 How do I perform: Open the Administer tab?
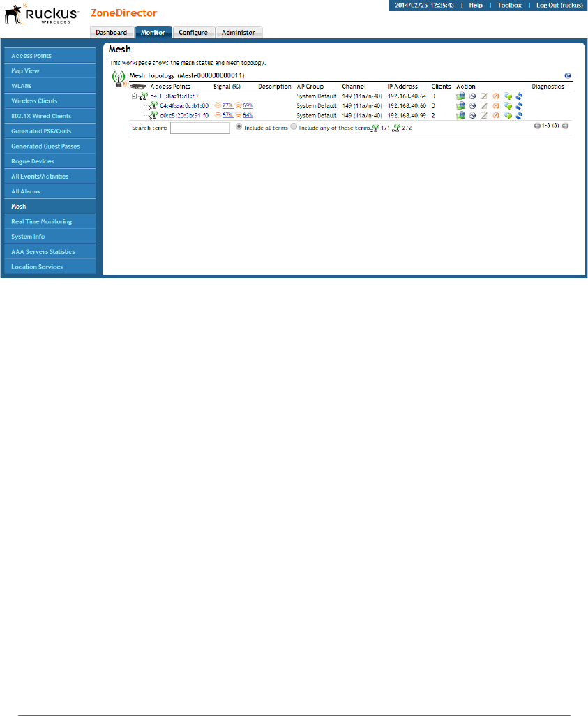[239, 32]
